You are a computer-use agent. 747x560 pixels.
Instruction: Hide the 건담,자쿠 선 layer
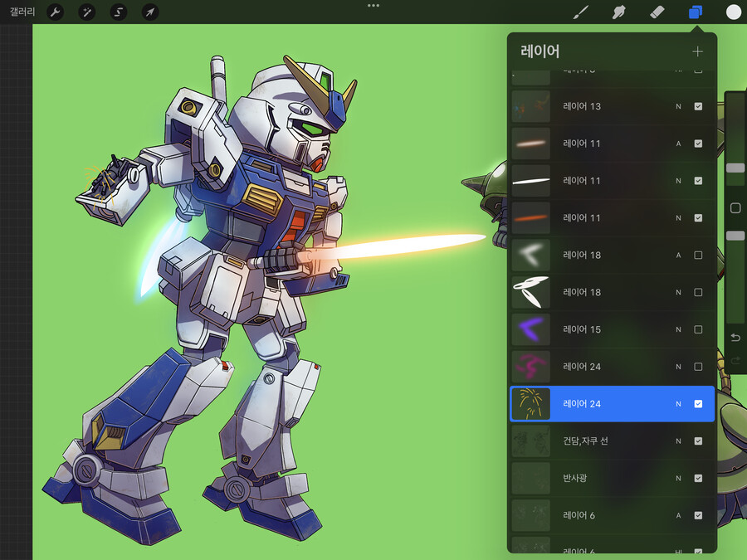[x=698, y=441]
